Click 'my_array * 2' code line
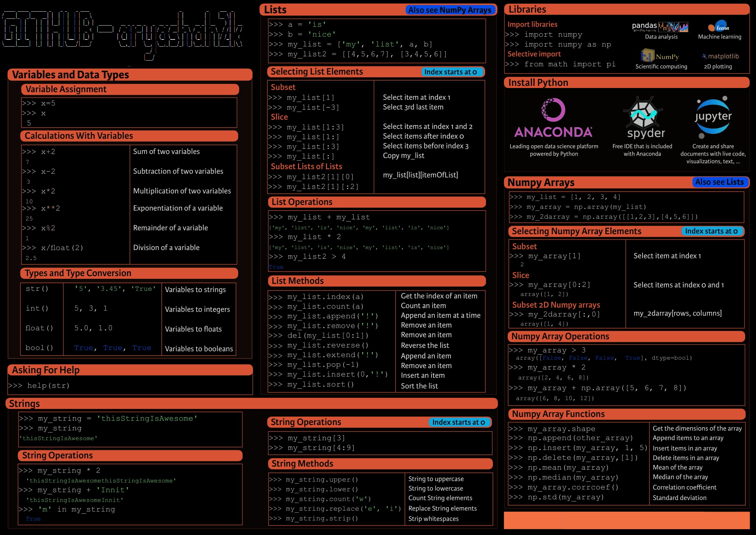The image size is (756, 535). pyautogui.click(x=547, y=367)
